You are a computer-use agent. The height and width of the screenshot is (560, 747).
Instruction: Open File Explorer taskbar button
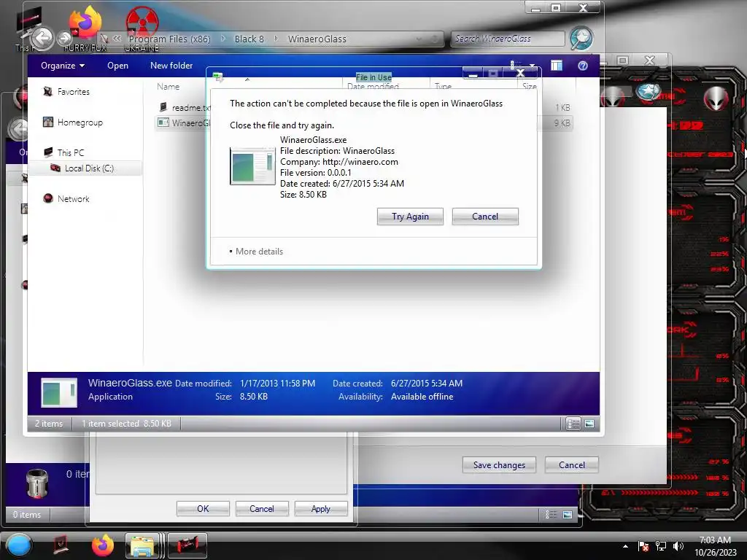[x=142, y=545]
